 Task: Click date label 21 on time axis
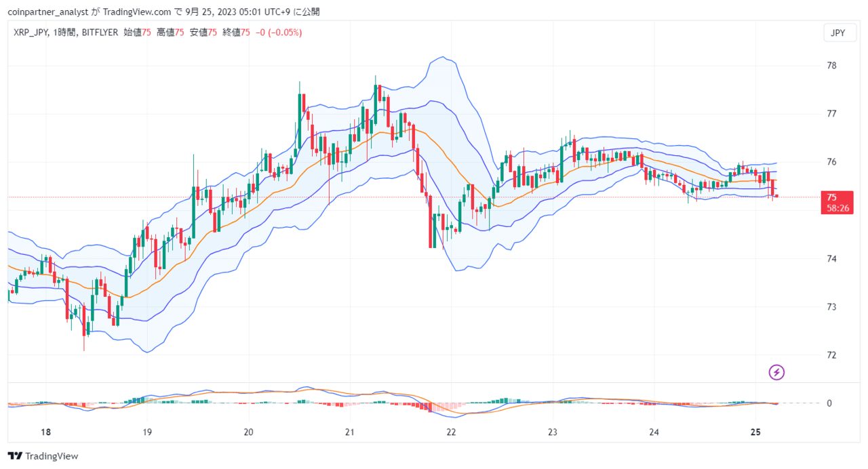coord(350,432)
